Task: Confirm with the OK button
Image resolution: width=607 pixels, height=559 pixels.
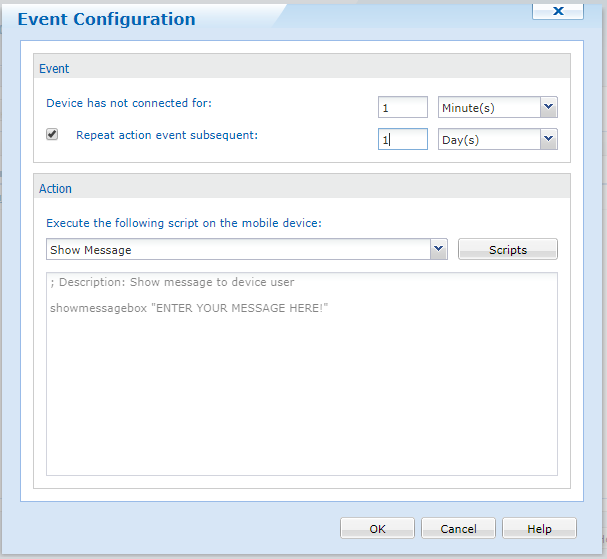Action: coord(377,528)
